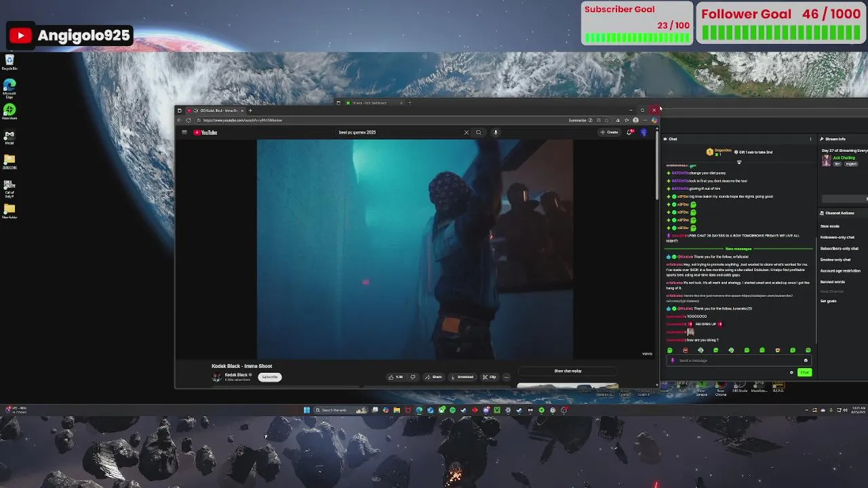Start YouTube voice search with microphone
Image resolution: width=868 pixels, height=488 pixels.
(x=496, y=132)
